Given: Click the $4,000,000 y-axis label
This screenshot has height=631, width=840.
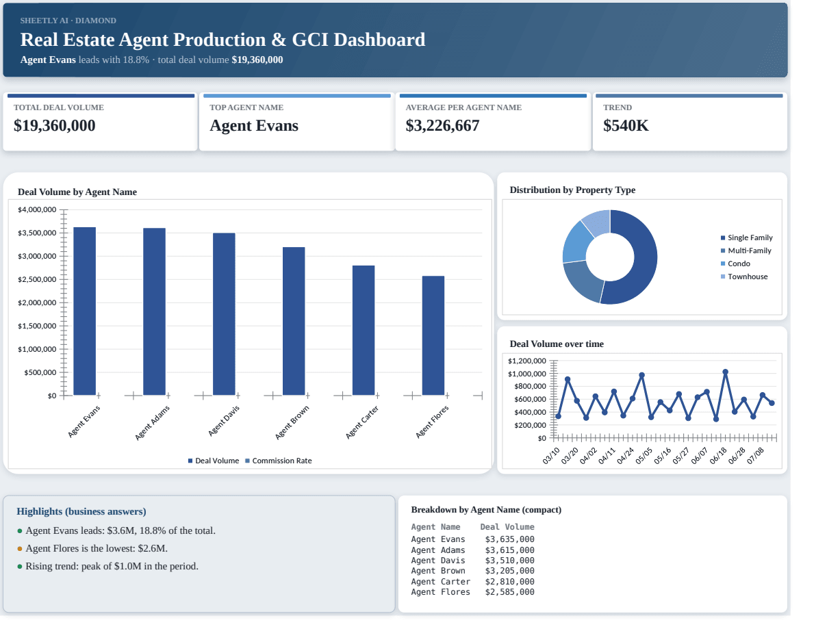Looking at the screenshot, I should 37,209.
